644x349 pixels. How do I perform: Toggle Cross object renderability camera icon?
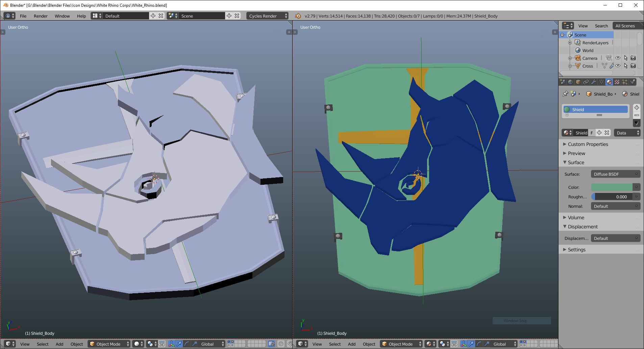coord(633,66)
